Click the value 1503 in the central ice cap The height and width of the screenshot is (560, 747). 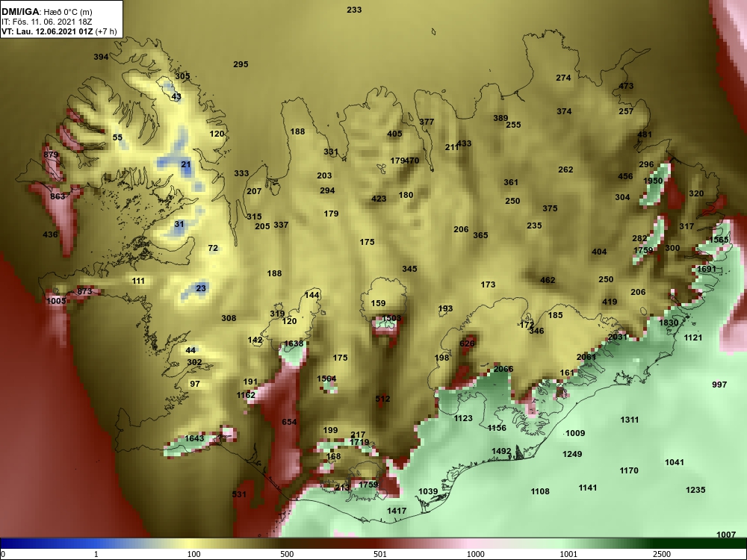point(391,317)
